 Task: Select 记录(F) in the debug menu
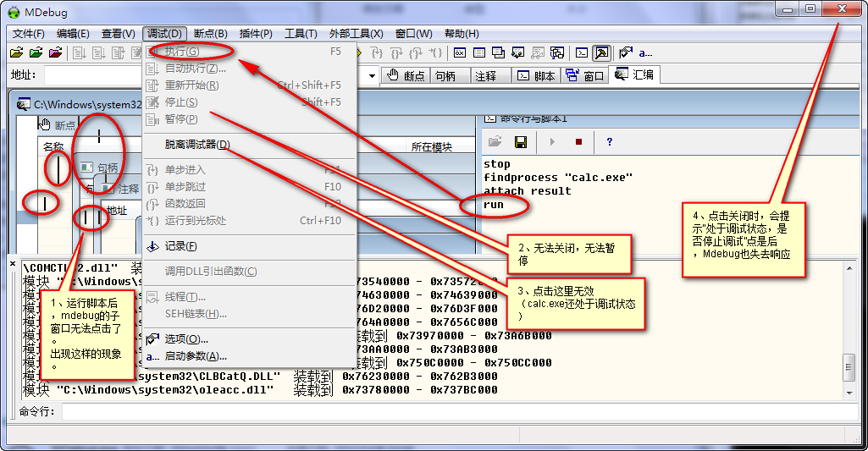249,246
